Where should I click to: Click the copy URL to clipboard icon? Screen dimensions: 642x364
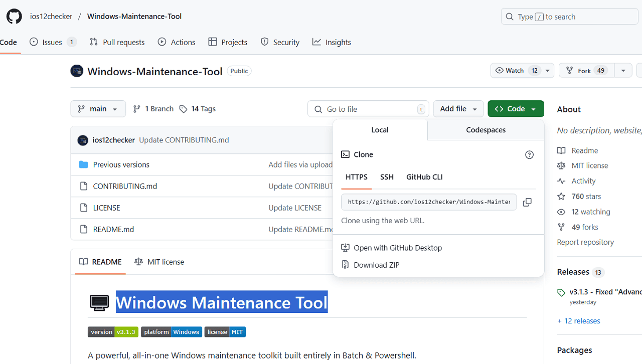(527, 202)
